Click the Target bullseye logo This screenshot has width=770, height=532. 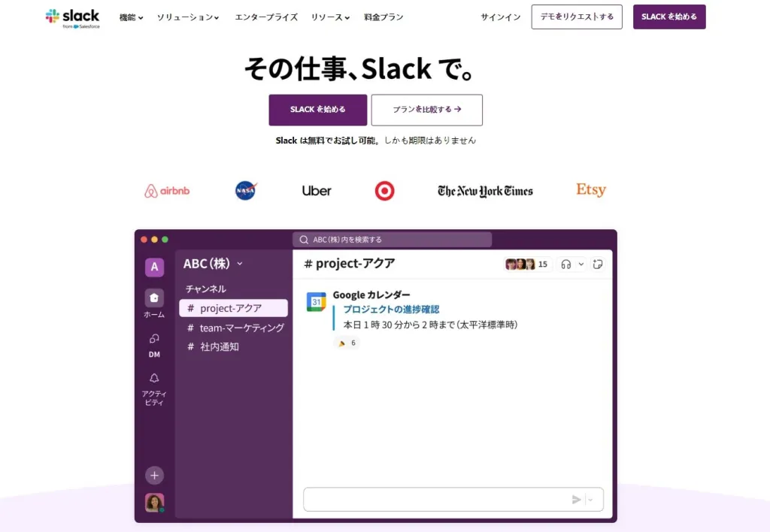384,190
